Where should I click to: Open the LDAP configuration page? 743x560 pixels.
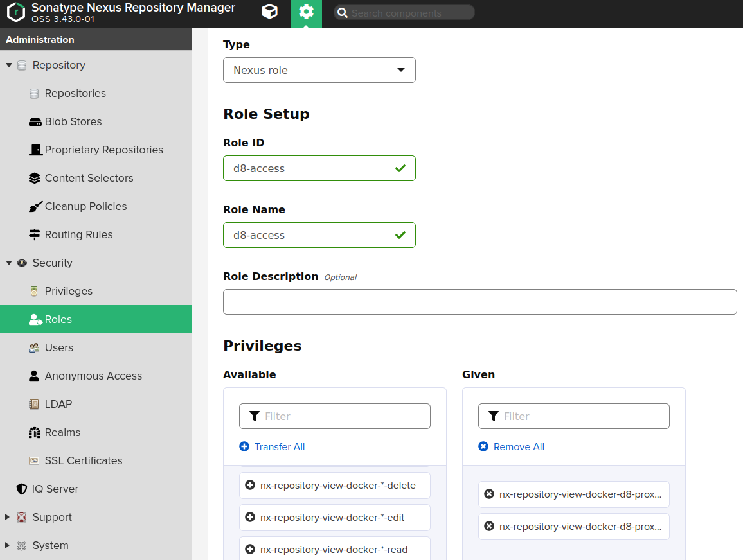[58, 404]
